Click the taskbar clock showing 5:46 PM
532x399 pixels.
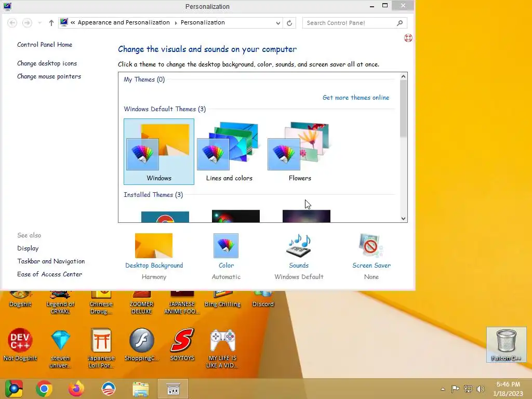pos(508,389)
